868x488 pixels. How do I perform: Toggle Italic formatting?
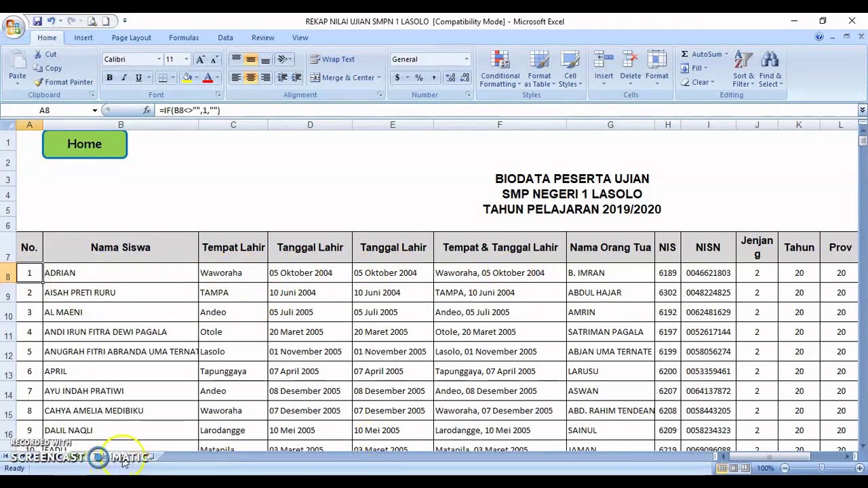tap(123, 78)
